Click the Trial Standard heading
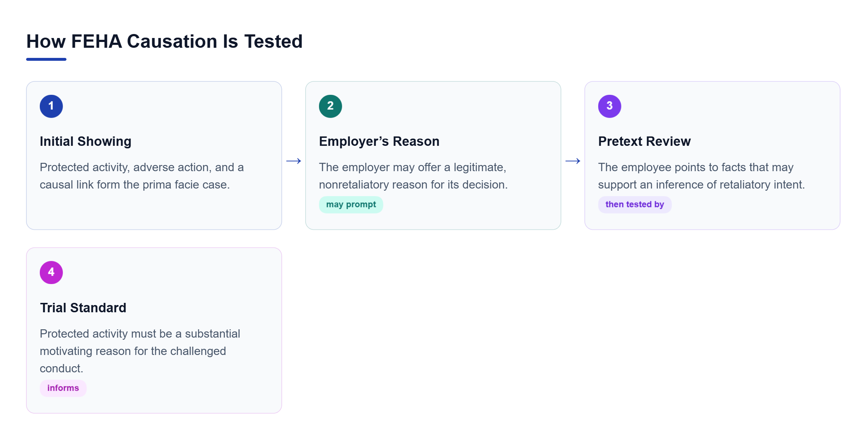The image size is (868, 440). (83, 308)
